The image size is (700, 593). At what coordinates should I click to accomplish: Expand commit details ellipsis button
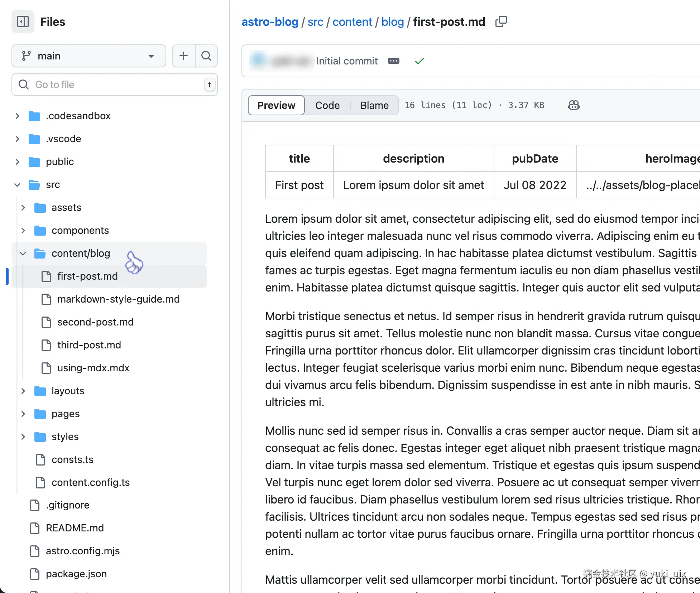(394, 61)
